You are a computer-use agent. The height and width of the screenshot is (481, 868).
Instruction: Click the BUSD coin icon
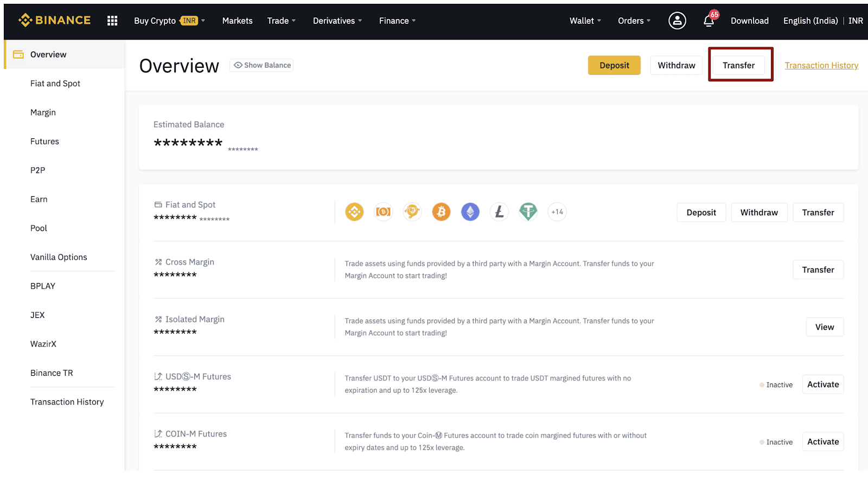pyautogui.click(x=384, y=212)
